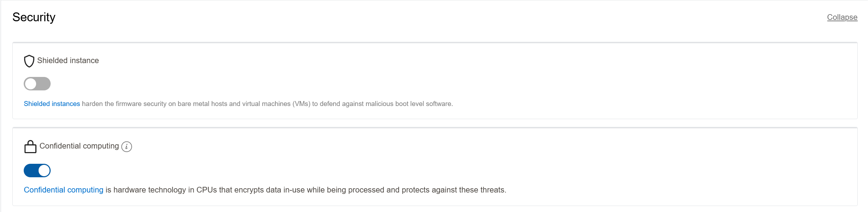Select the Security section heading
The width and height of the screenshot is (868, 212).
point(34,16)
